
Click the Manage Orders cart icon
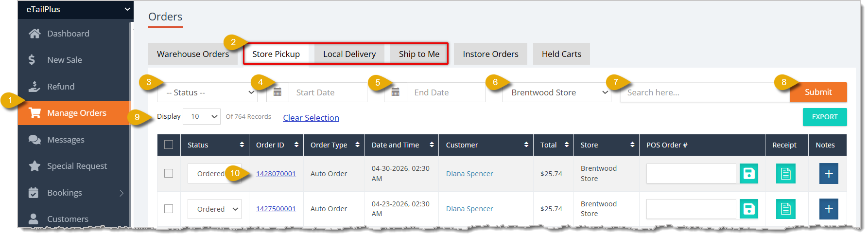pos(35,113)
